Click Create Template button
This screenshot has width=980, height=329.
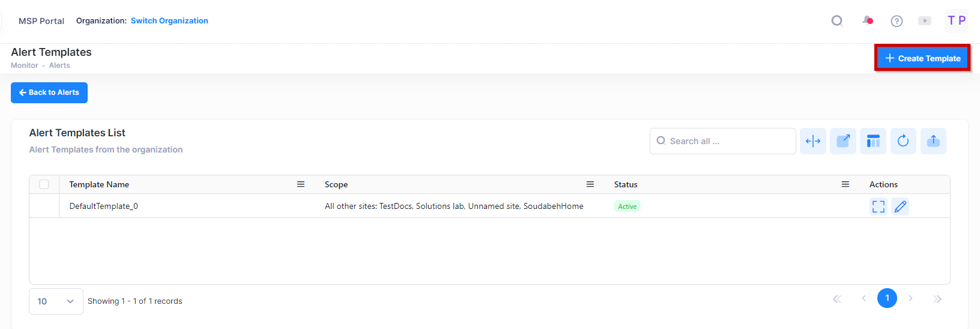pos(922,58)
